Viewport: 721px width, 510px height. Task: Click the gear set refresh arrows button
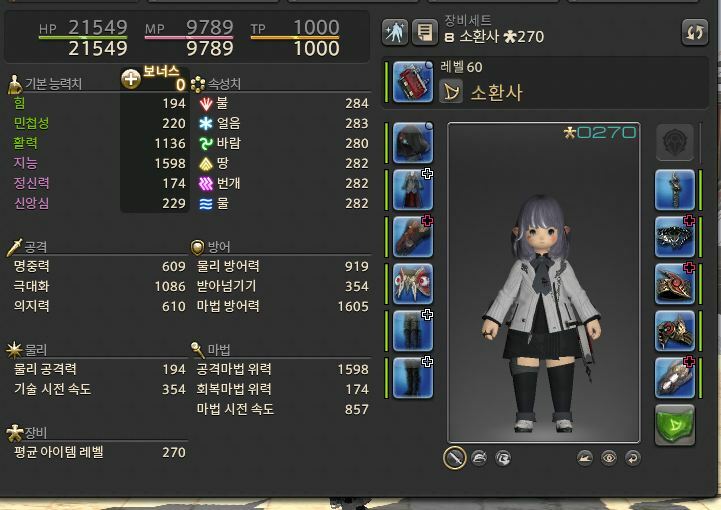pos(694,32)
